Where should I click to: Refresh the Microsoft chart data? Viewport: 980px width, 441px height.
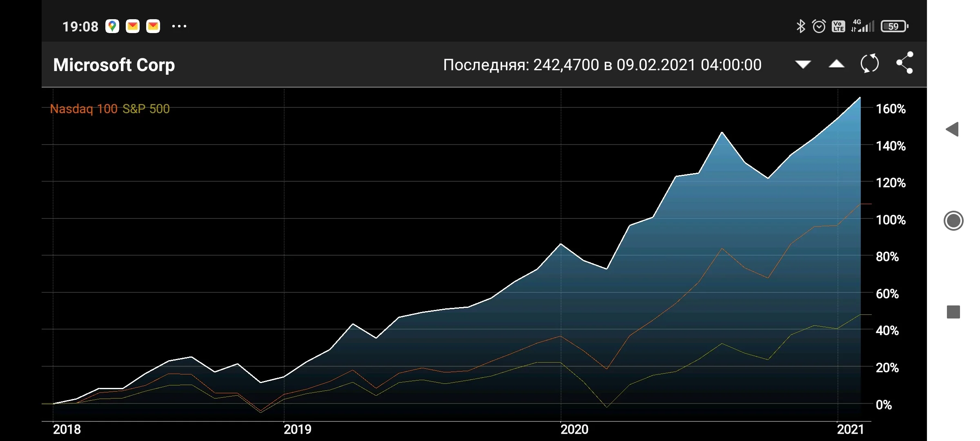(870, 63)
